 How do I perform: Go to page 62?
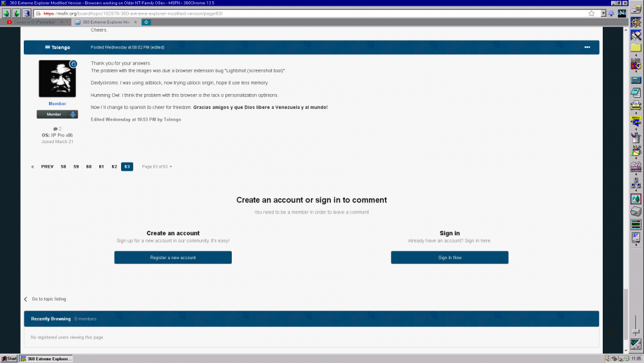click(x=114, y=167)
